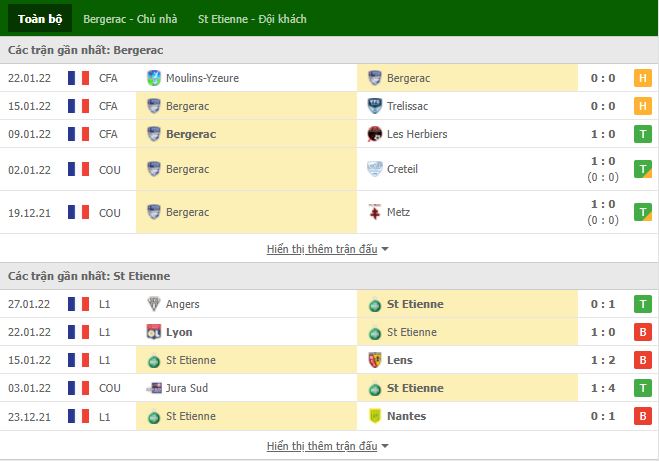Open the St Etienne - Đội khách tab

[252, 19]
